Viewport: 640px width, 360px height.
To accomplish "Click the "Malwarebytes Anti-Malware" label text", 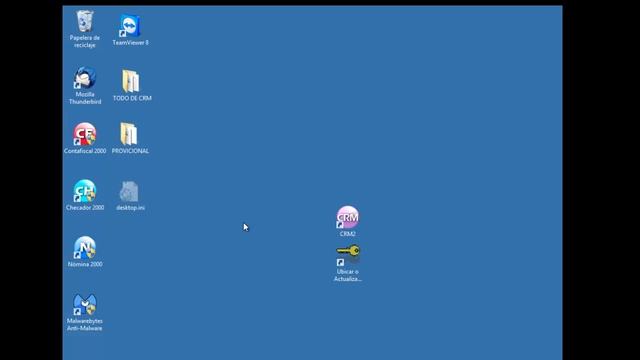I will 84,324.
